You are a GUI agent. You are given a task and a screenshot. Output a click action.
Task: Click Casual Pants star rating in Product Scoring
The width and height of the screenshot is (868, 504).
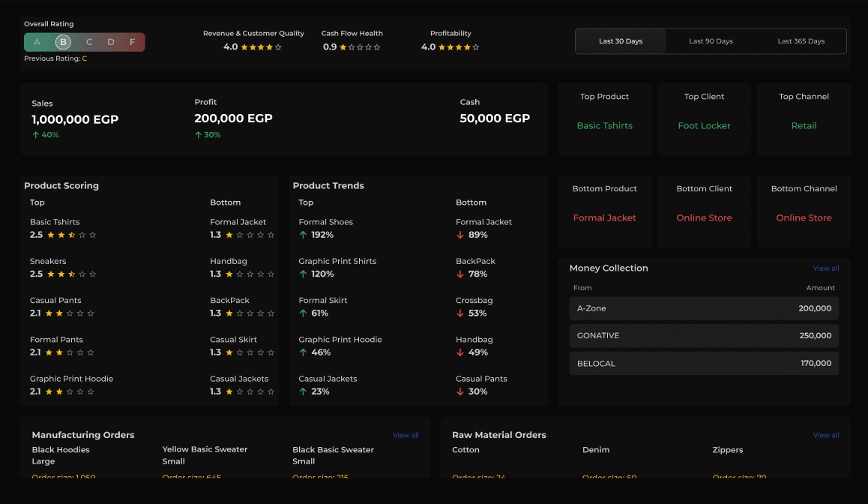pos(70,313)
